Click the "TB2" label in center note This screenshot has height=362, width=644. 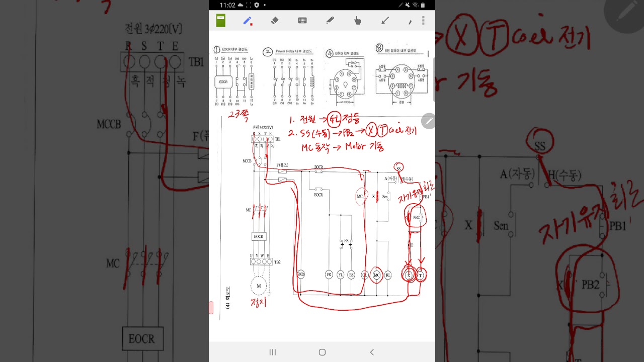click(x=277, y=262)
